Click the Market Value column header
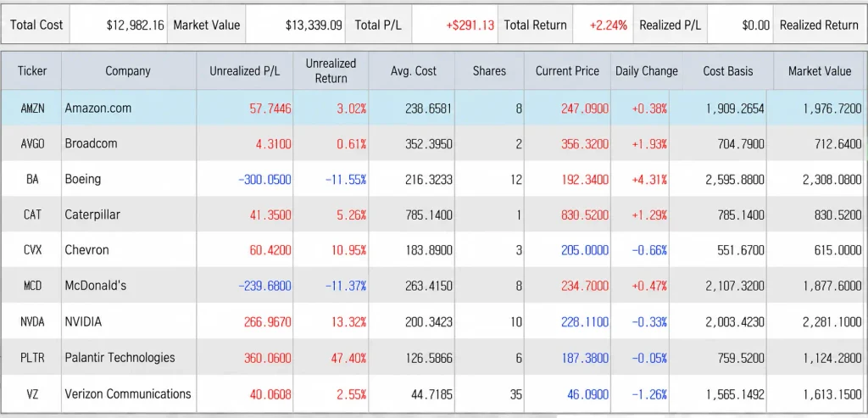 point(820,71)
